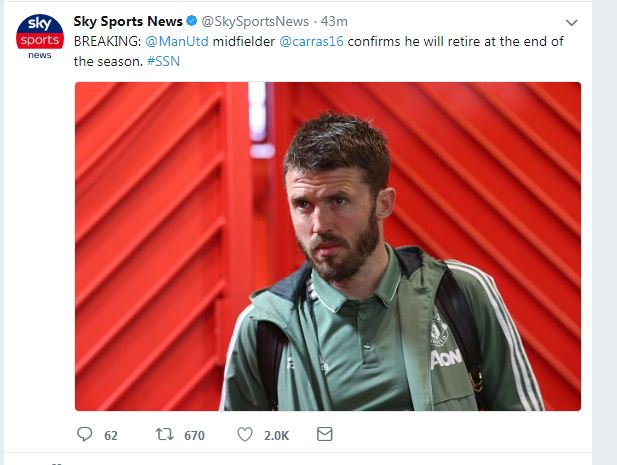Click the tweet text starting with BREAKING
Image resolution: width=617 pixels, height=465 pixels.
(319, 51)
